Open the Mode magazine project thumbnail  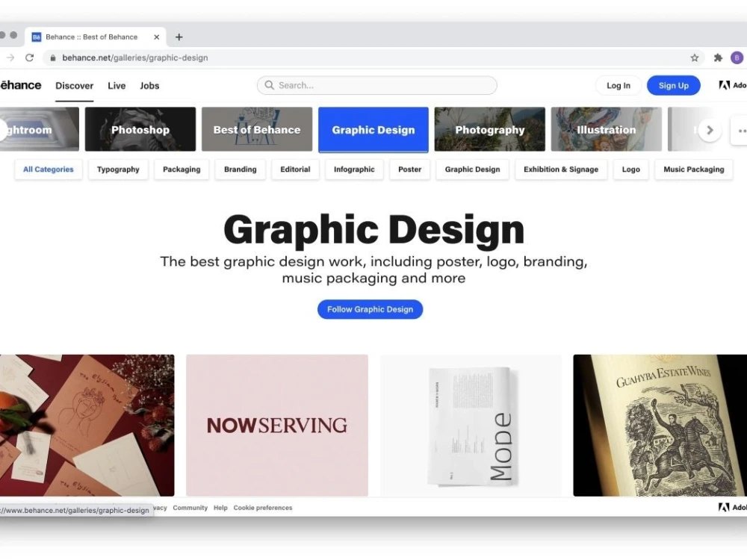click(471, 426)
